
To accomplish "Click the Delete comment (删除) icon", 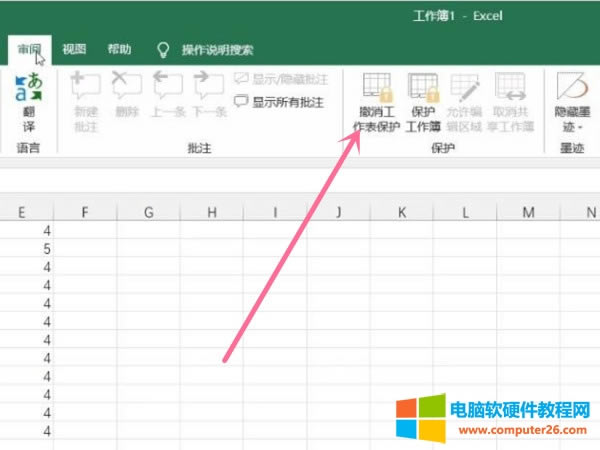I will coord(126,90).
